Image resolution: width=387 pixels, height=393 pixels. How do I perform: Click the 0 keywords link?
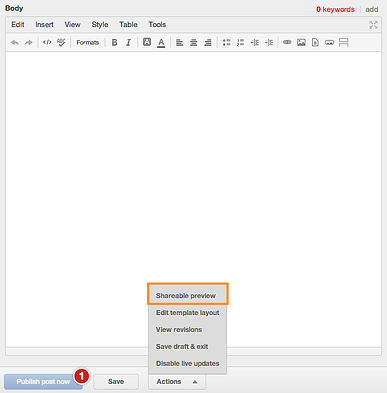click(335, 9)
